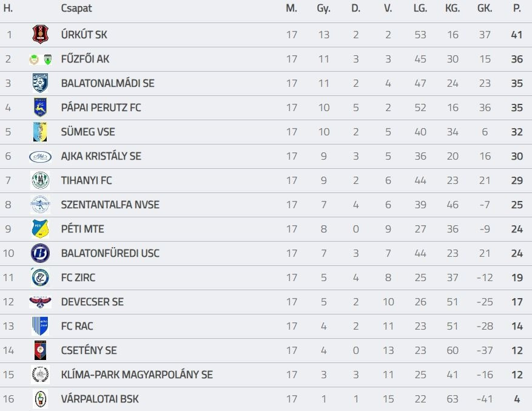The width and height of the screenshot is (532, 411).
Task: Open the Szentantalfa NVSE team page
Action: [x=110, y=205]
